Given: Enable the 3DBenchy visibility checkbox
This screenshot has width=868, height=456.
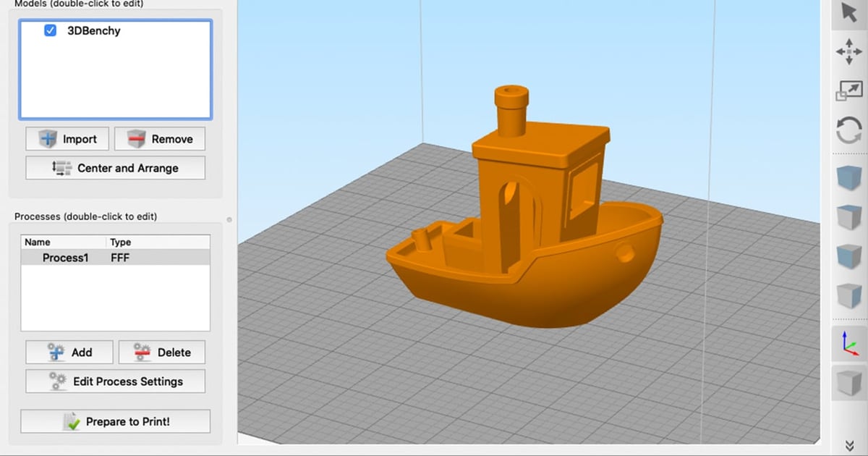Looking at the screenshot, I should pyautogui.click(x=50, y=31).
